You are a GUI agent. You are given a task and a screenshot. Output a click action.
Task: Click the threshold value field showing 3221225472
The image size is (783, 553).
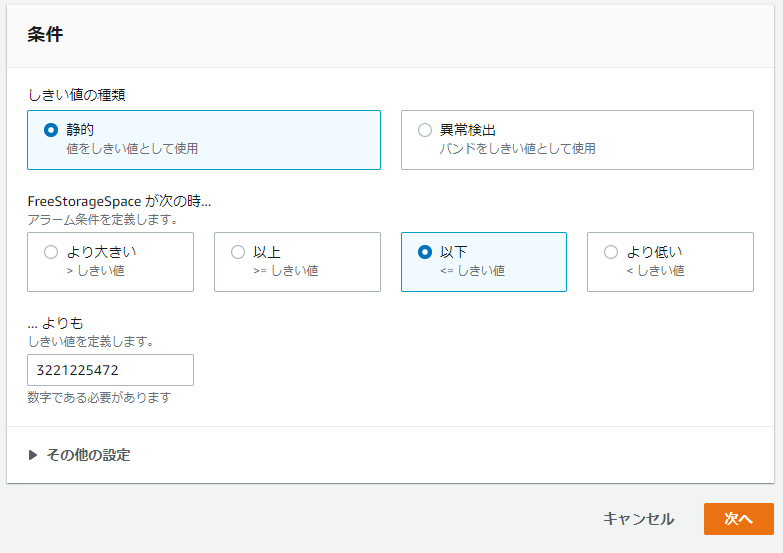click(110, 370)
